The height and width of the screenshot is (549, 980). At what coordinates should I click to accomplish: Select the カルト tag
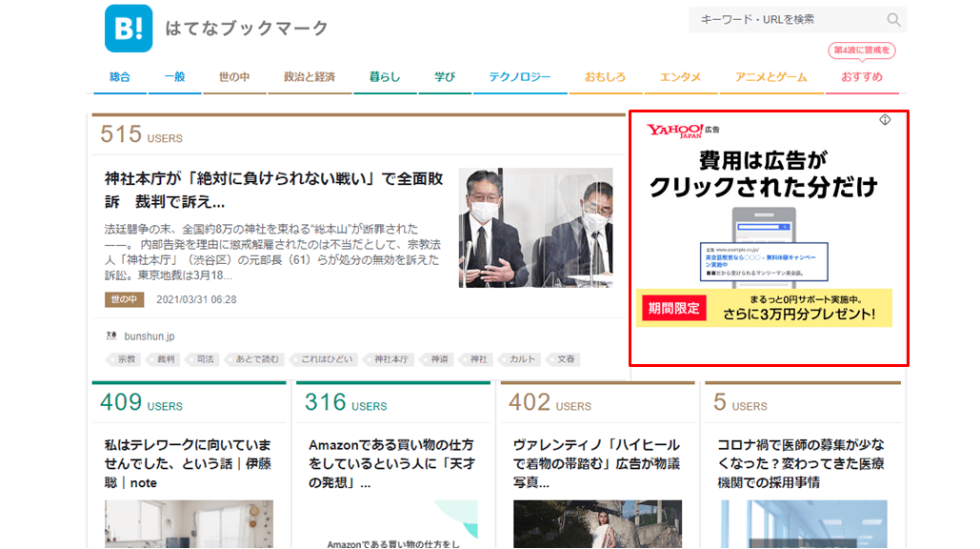(x=520, y=359)
